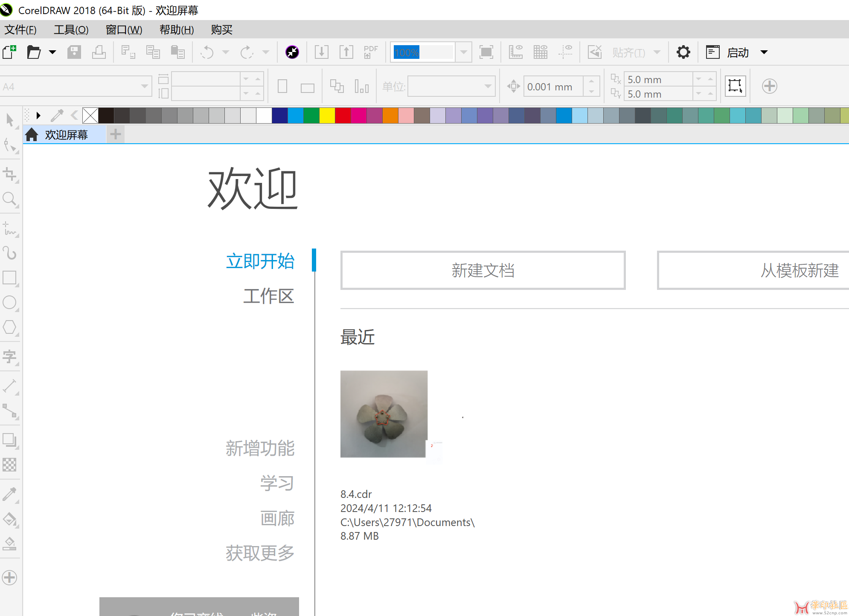Viewport: 849px width, 616px height.
Task: Open the workspace launch dropdown arrow
Action: pyautogui.click(x=764, y=52)
